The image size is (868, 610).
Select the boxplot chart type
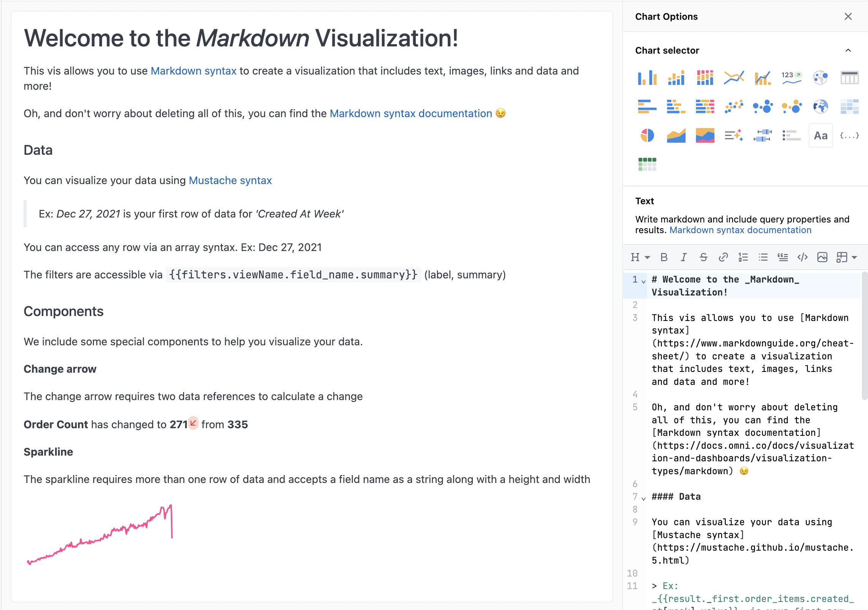pos(762,135)
